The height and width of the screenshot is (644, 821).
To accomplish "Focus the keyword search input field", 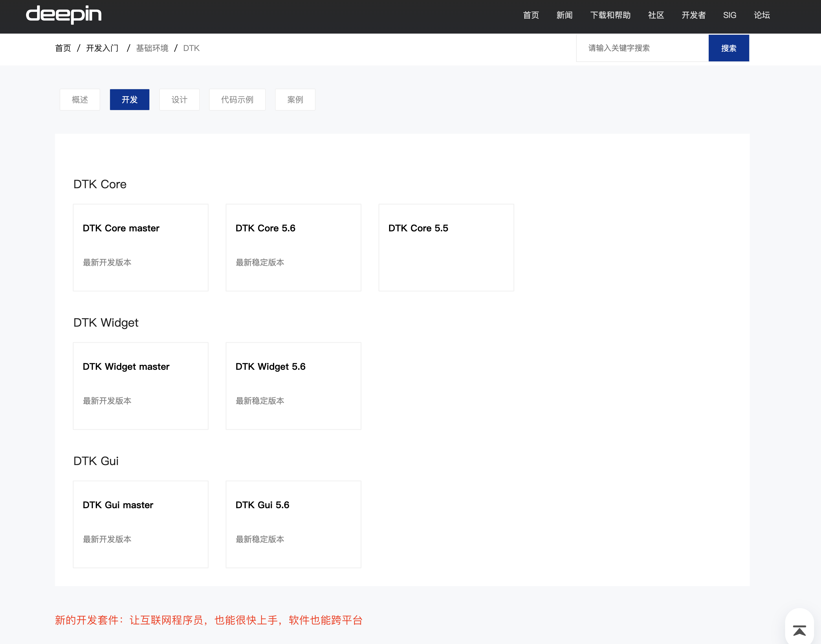I will pos(642,48).
